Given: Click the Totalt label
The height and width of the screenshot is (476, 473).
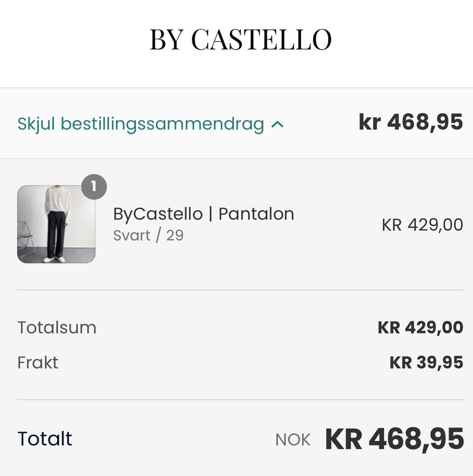Looking at the screenshot, I should [x=45, y=439].
